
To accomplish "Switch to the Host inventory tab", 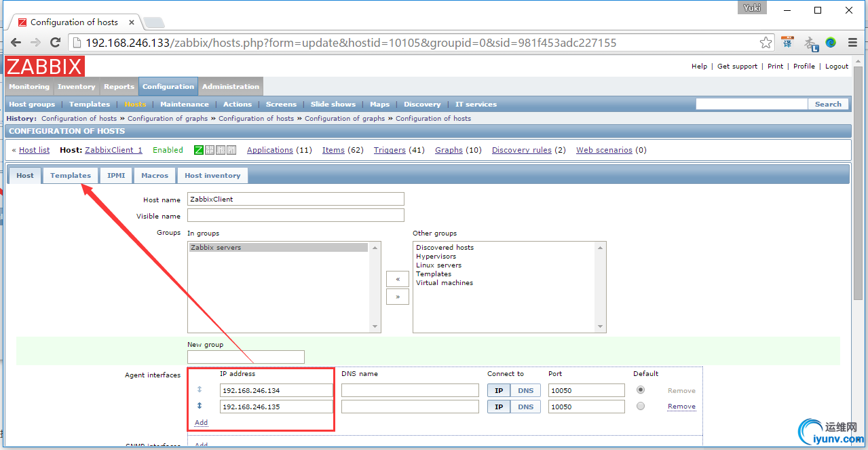I will point(212,175).
